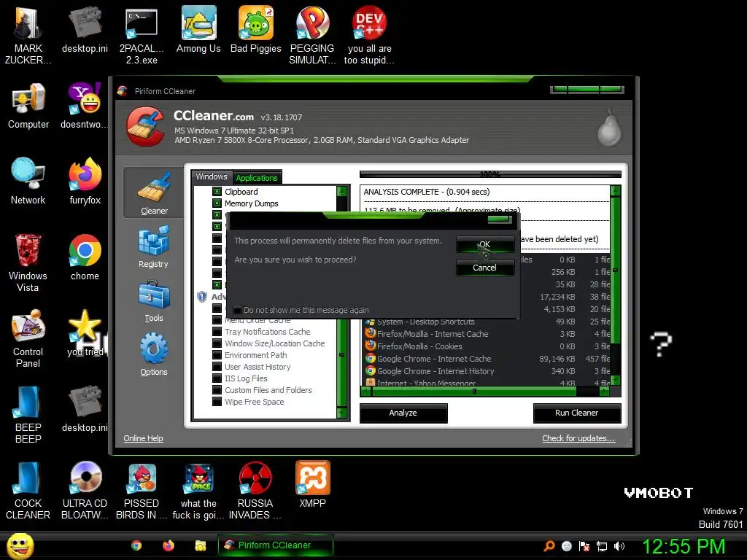Screen dimensions: 747x560
Task: Enable the Tray Notifications Cache checkbox
Action: [217, 332]
